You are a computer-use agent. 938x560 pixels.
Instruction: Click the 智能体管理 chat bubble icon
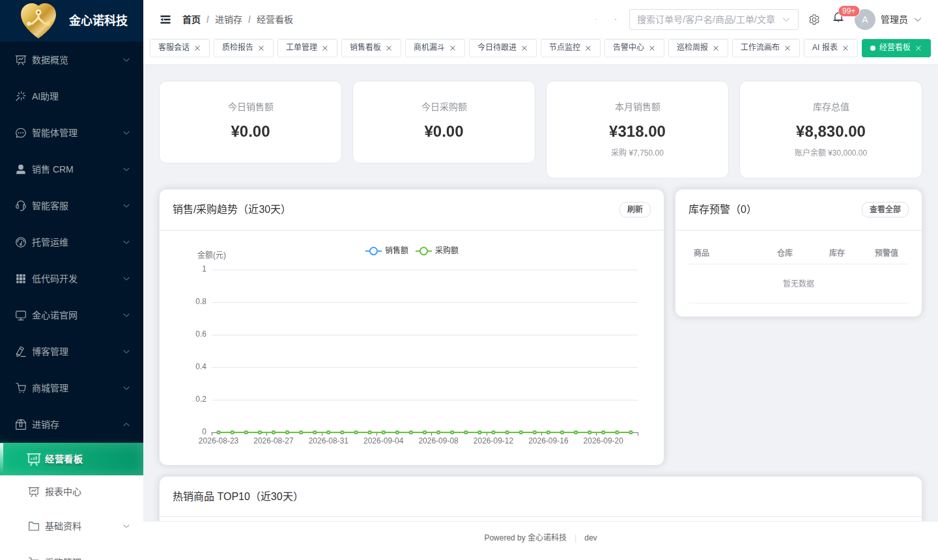tap(21, 133)
